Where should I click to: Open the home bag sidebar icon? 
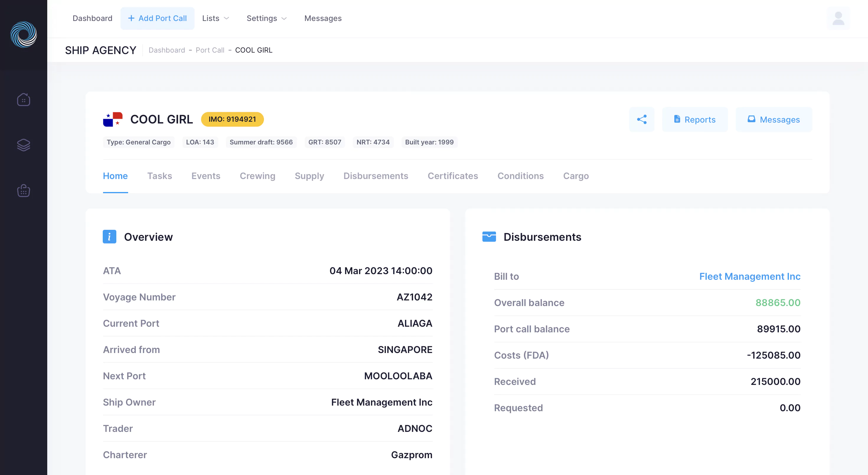click(x=24, y=100)
